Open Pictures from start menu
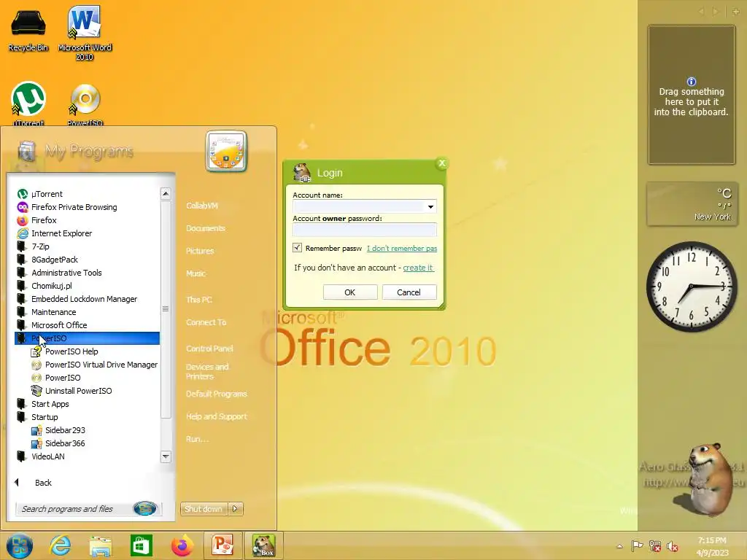Screen dimensions: 747x560 [x=200, y=251]
